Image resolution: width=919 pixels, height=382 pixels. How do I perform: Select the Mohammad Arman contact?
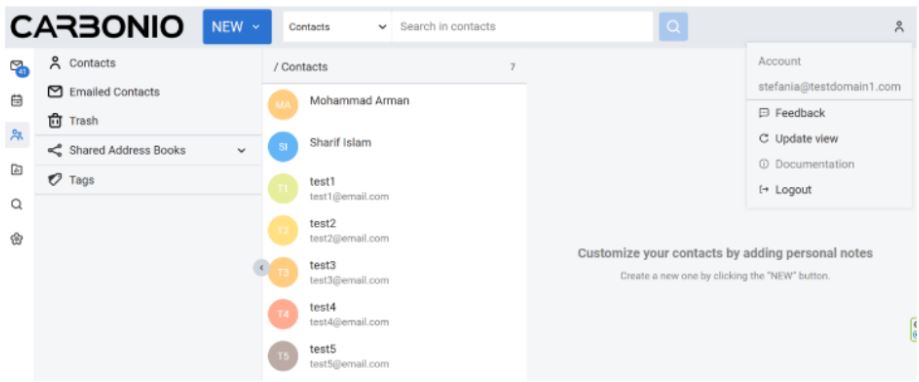pyautogui.click(x=394, y=105)
